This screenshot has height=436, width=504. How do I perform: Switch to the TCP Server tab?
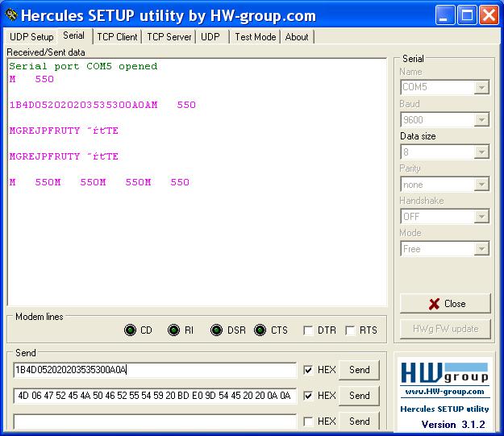tap(169, 37)
